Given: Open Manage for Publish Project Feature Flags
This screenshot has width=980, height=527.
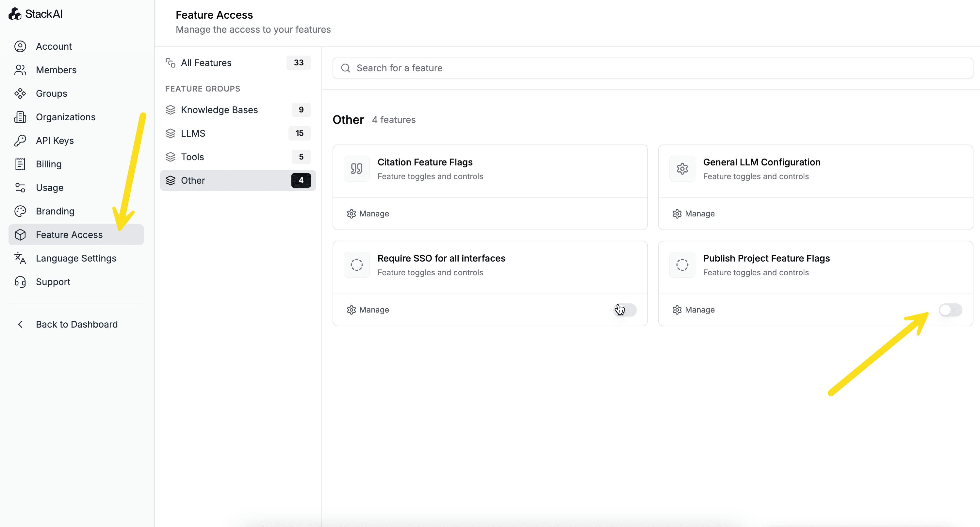Looking at the screenshot, I should [x=694, y=310].
